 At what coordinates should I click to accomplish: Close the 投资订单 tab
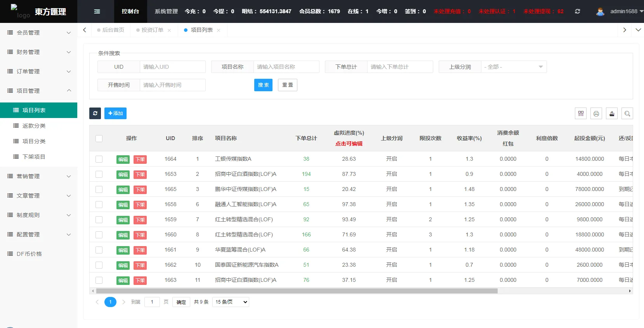pos(169,30)
